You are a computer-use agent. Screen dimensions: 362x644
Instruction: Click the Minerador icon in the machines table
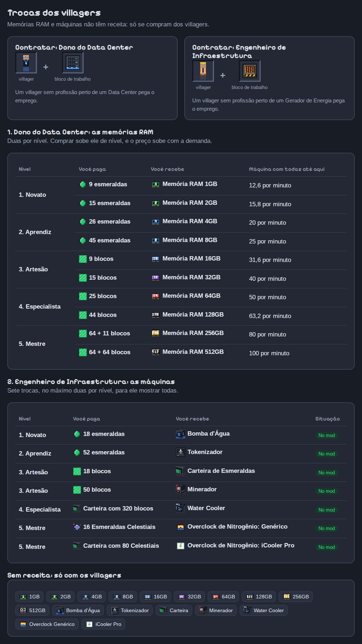coord(180,490)
